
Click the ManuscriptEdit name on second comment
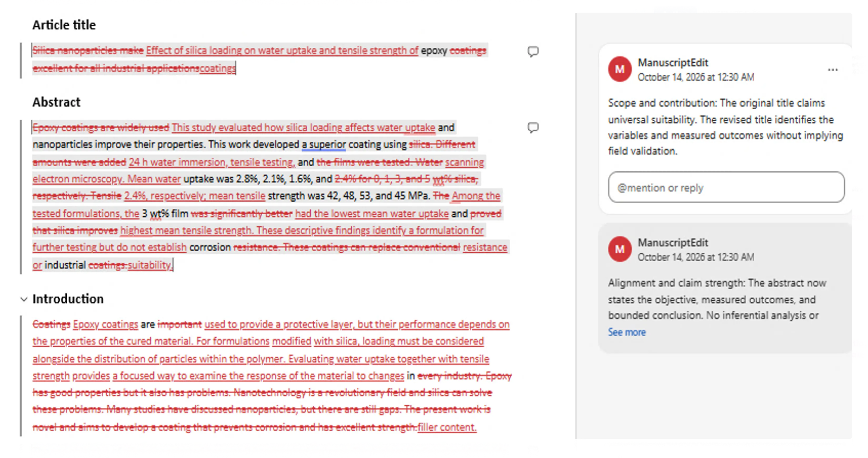(x=673, y=243)
